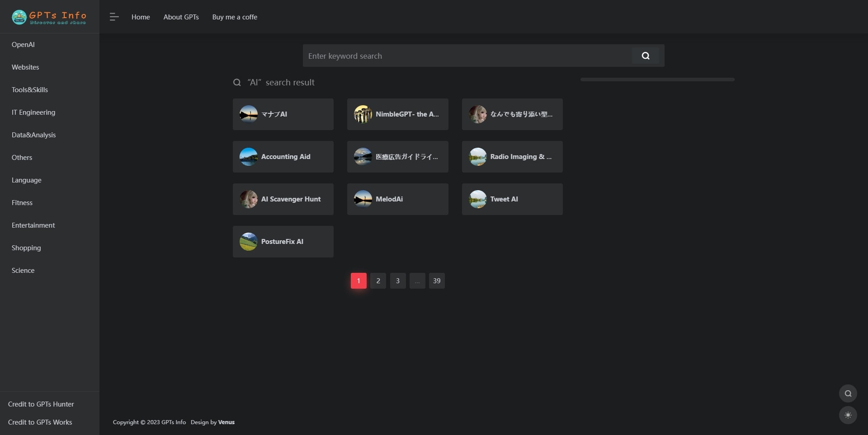868x435 pixels.
Task: Go to pagination page 1
Action: point(359,281)
